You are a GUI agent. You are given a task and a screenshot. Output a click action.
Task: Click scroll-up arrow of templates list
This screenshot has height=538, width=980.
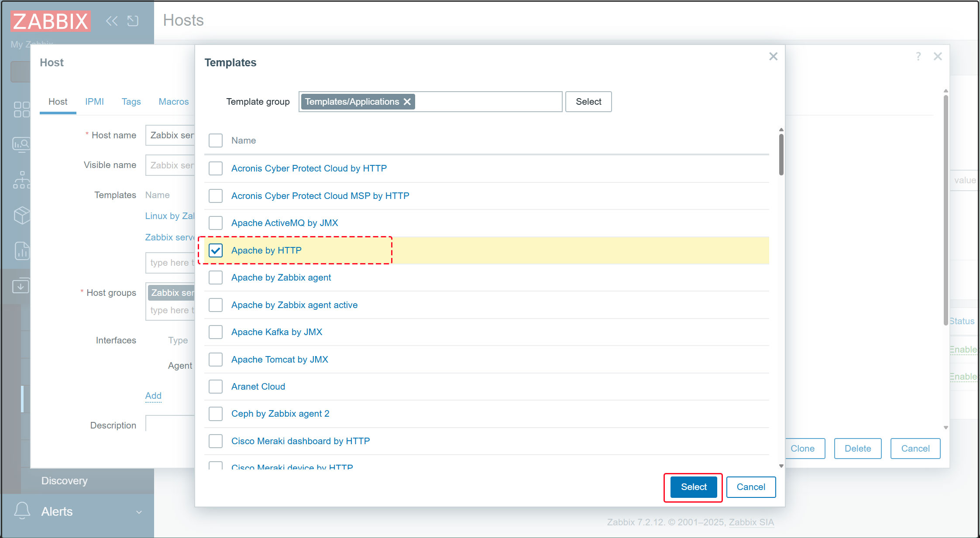(x=781, y=130)
